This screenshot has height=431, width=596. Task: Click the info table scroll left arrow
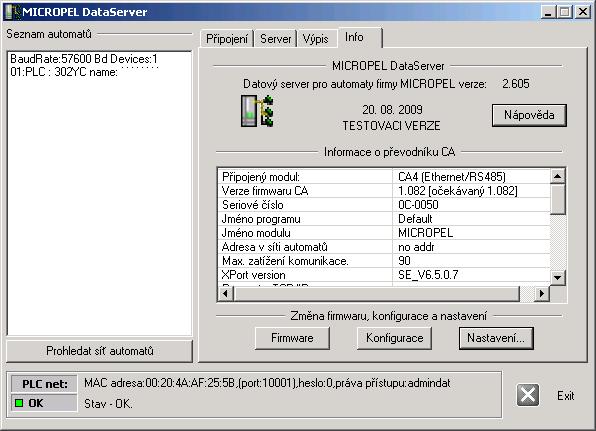tap(226, 293)
